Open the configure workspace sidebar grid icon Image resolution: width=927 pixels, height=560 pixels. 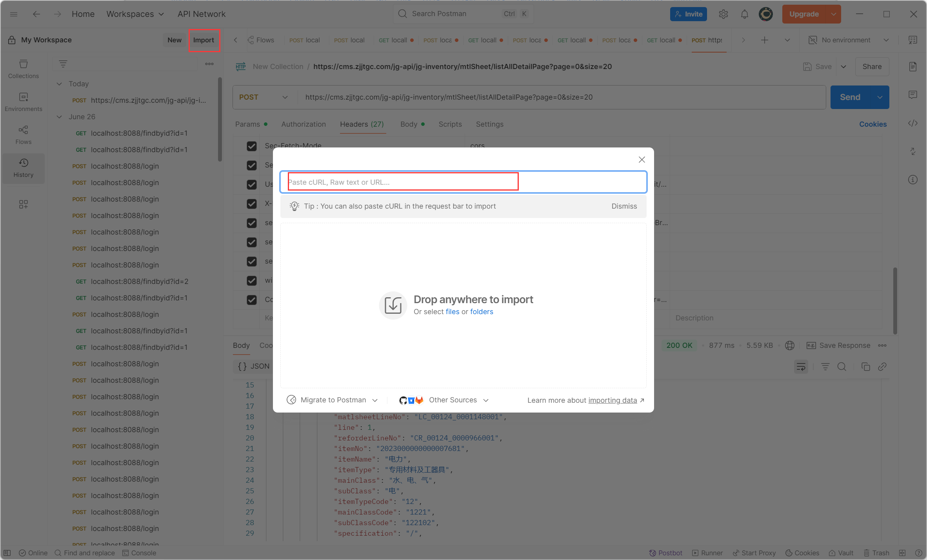pyautogui.click(x=24, y=204)
